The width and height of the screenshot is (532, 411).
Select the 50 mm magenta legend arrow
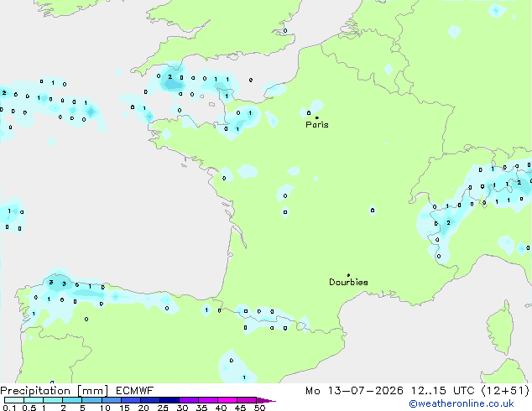(x=266, y=400)
